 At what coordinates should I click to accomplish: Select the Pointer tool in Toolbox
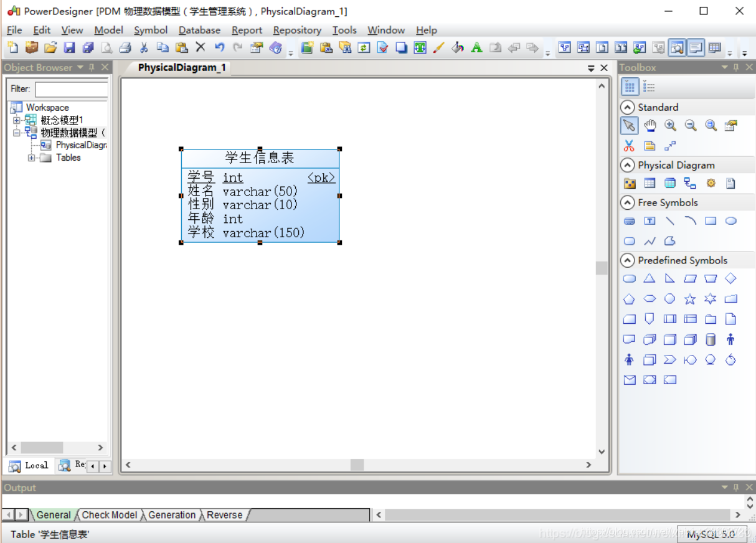click(630, 126)
